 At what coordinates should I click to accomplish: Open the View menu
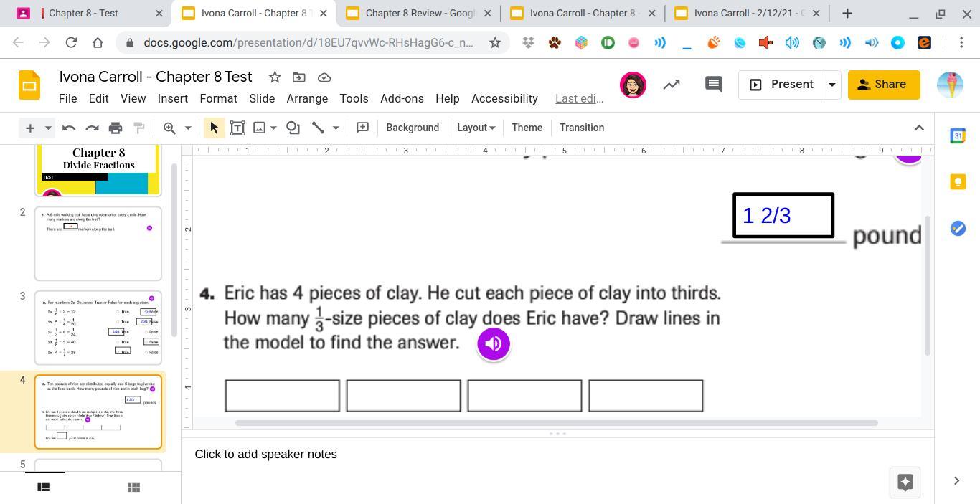coord(133,98)
